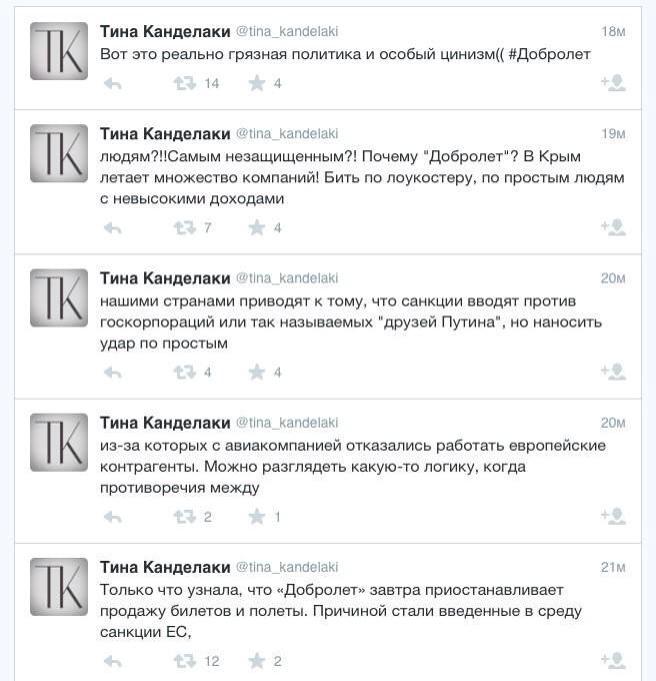Reply to the tweet posted 18m ago
Image resolution: width=656 pixels, height=681 pixels.
point(112,84)
